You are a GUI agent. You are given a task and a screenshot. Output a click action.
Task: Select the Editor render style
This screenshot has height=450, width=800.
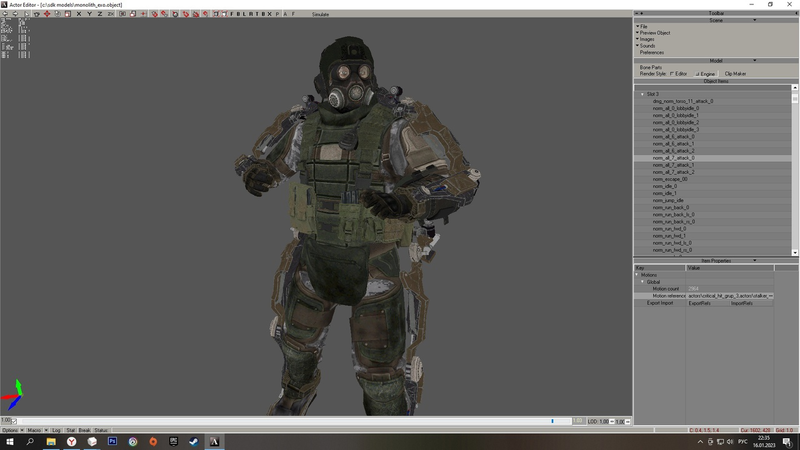point(679,74)
